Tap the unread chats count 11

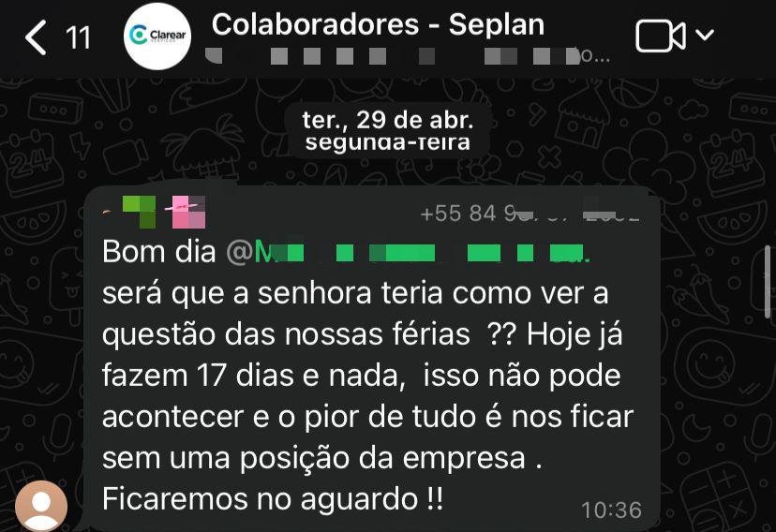point(78,37)
